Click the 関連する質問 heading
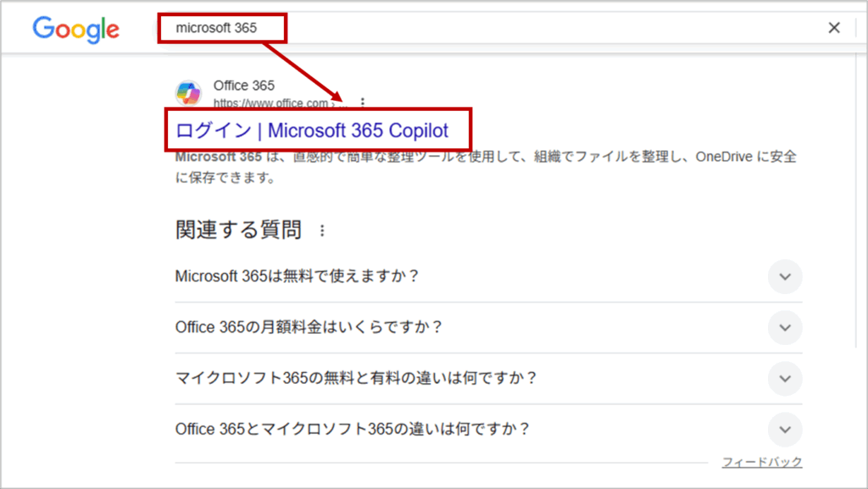 [x=238, y=230]
